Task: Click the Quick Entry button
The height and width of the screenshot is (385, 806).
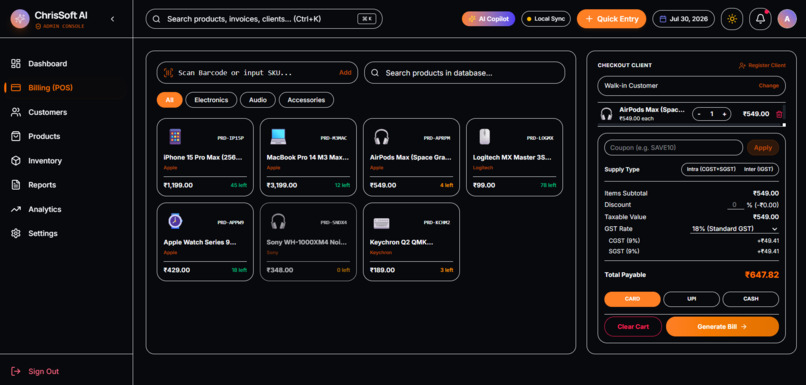Action: (611, 19)
